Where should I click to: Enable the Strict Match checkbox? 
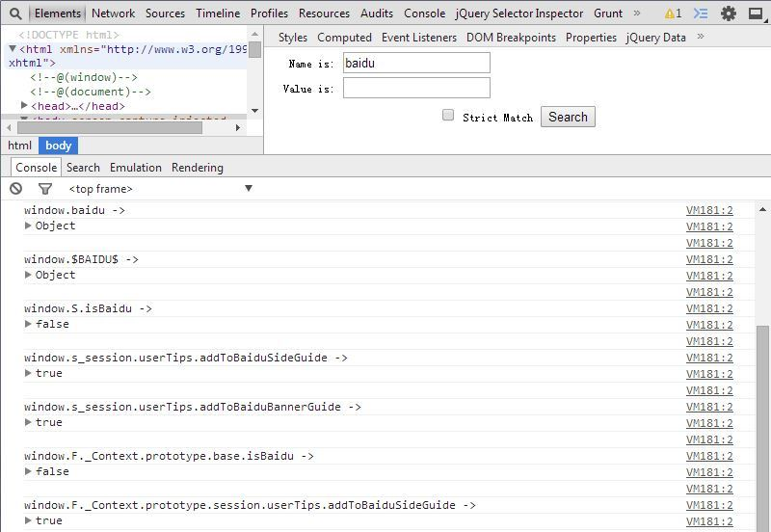click(448, 115)
